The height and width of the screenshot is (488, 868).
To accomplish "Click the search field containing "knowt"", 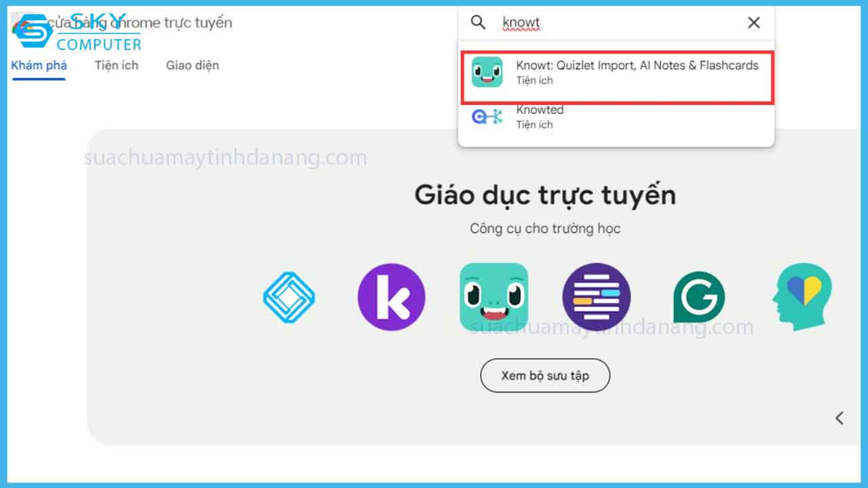I will tap(610, 22).
